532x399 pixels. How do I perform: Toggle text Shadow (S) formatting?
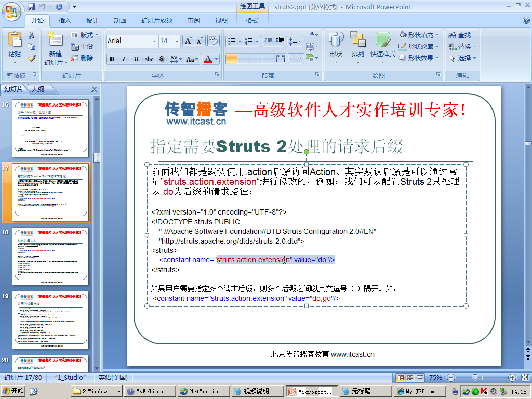(162, 59)
